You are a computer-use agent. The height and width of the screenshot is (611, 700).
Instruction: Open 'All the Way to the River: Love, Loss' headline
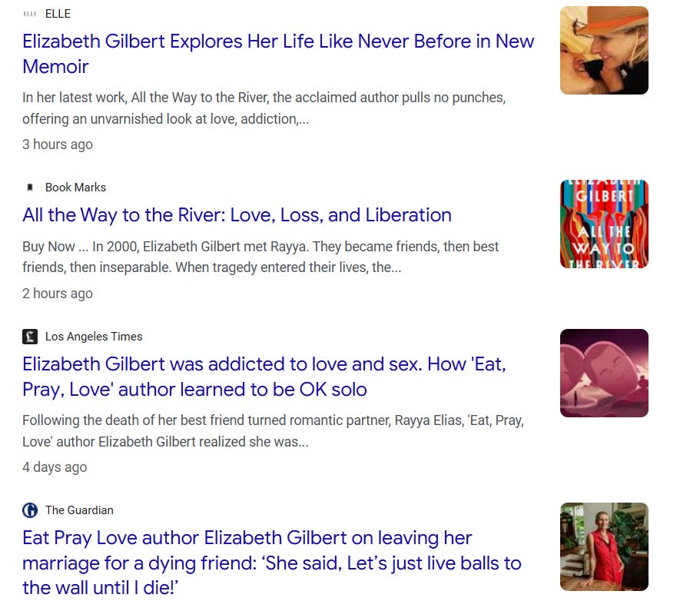(x=237, y=215)
